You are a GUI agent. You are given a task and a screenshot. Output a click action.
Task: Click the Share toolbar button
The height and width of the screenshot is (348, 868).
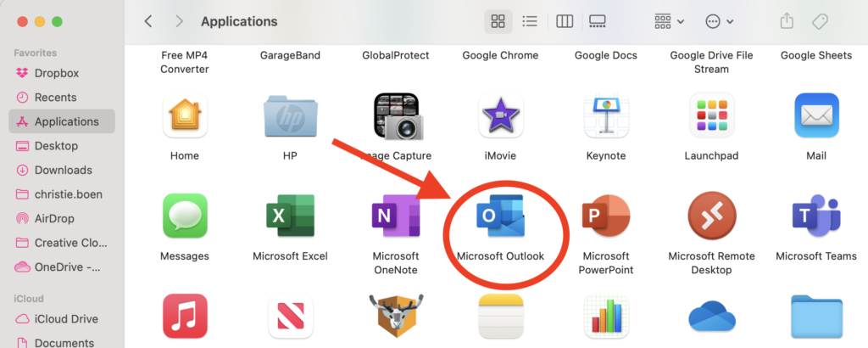[x=787, y=21]
